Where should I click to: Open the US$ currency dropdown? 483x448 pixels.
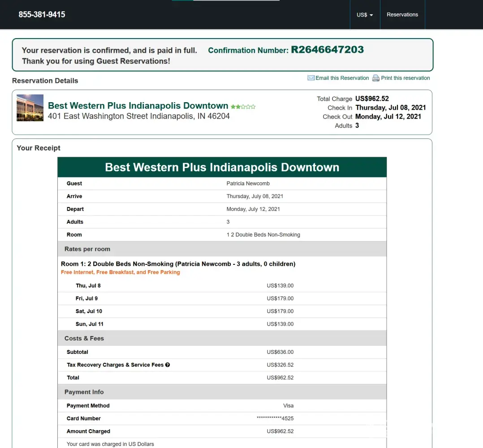[365, 15]
